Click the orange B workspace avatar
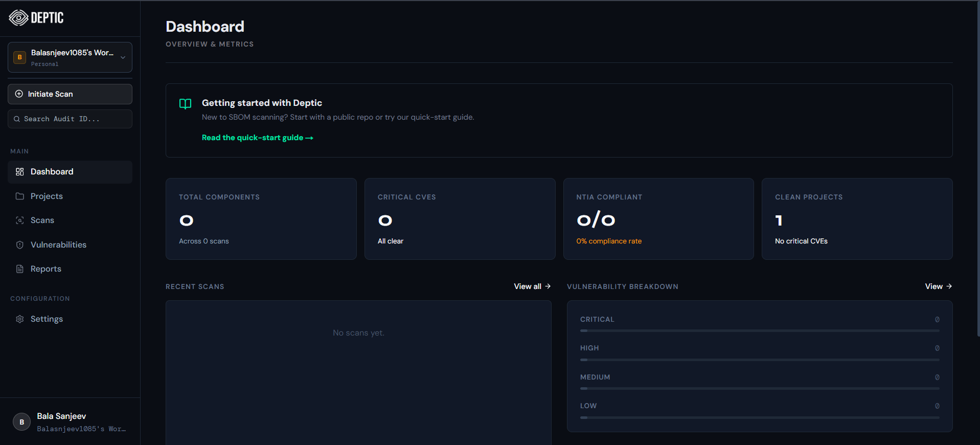This screenshot has height=445, width=980. [19, 57]
